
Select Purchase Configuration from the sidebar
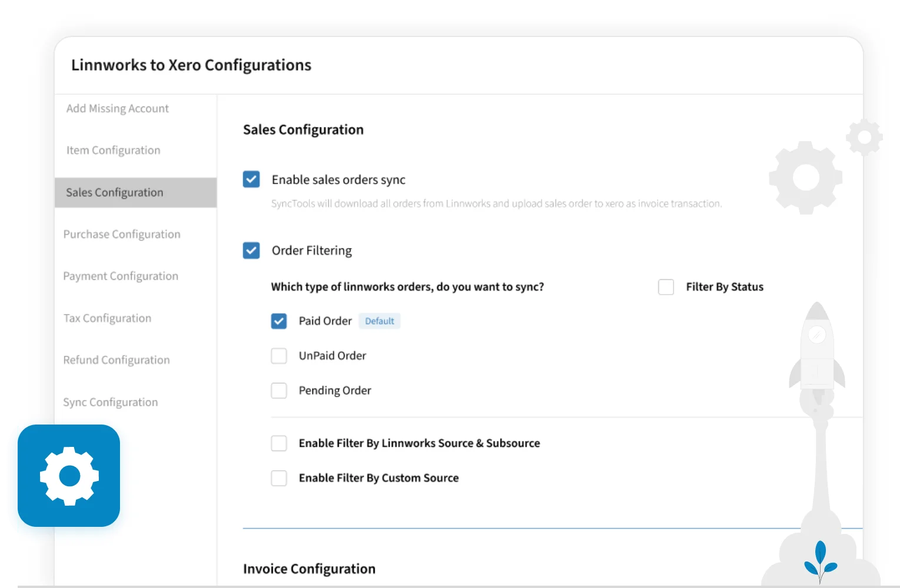pos(122,235)
